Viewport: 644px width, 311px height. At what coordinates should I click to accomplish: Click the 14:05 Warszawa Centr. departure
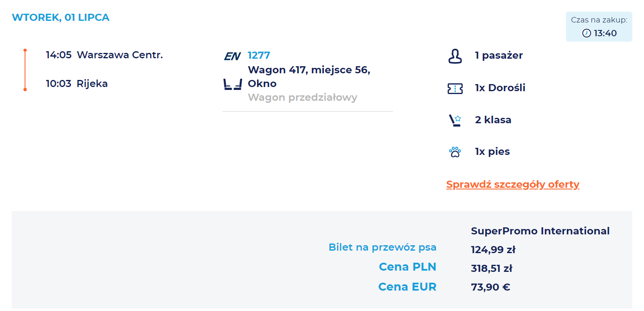pyautogui.click(x=104, y=55)
